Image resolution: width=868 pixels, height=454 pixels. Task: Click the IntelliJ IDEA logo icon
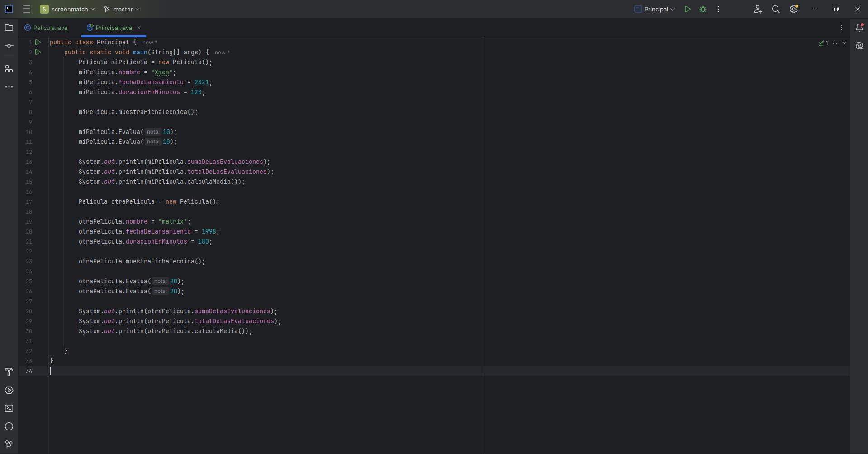click(x=9, y=9)
